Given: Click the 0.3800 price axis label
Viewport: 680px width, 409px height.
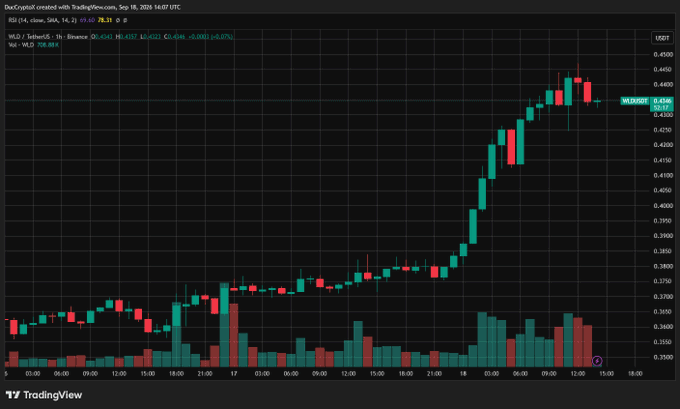Looking at the screenshot, I should (x=663, y=266).
